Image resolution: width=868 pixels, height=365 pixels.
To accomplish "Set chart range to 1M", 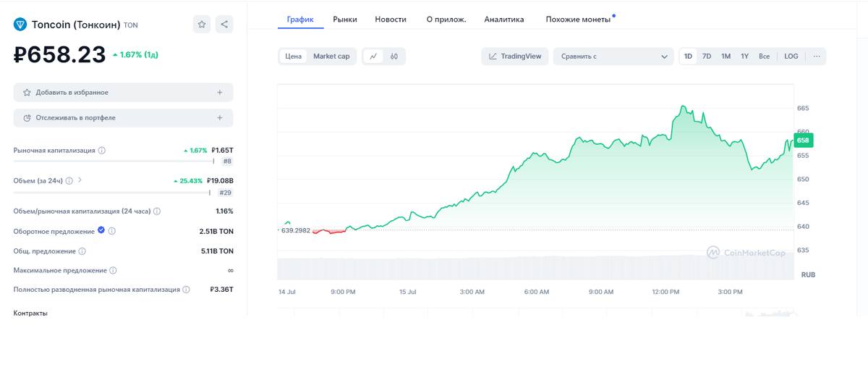I will 726,56.
